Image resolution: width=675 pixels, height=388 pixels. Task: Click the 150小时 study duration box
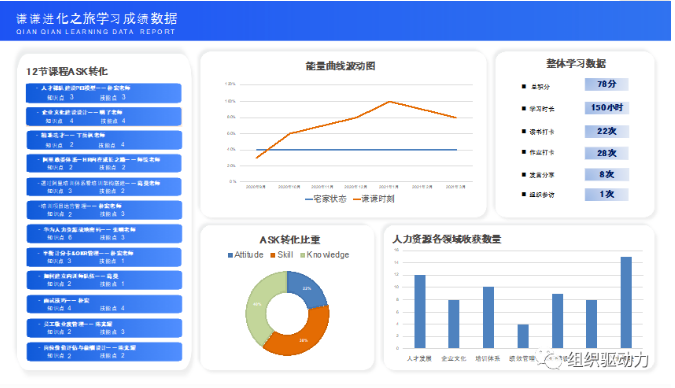pyautogui.click(x=607, y=108)
